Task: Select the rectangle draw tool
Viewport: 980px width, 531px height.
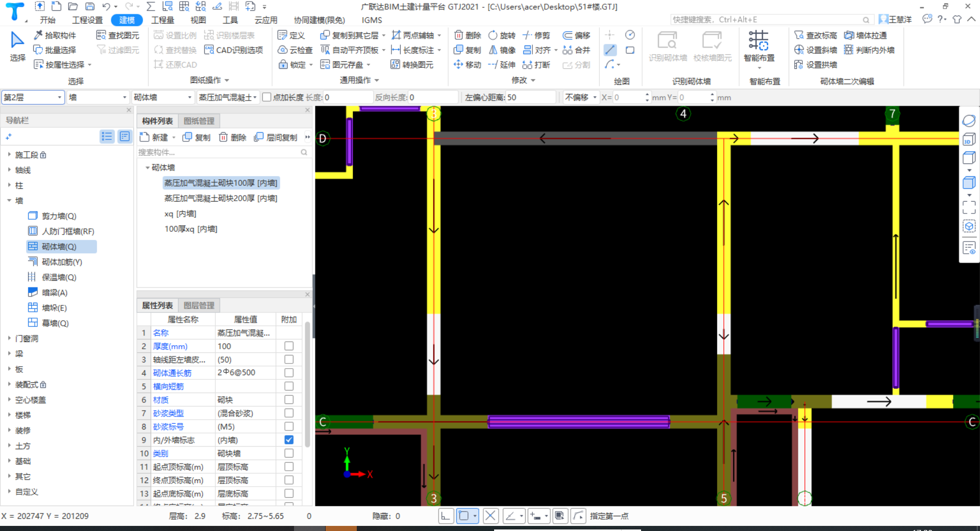Action: click(x=630, y=50)
